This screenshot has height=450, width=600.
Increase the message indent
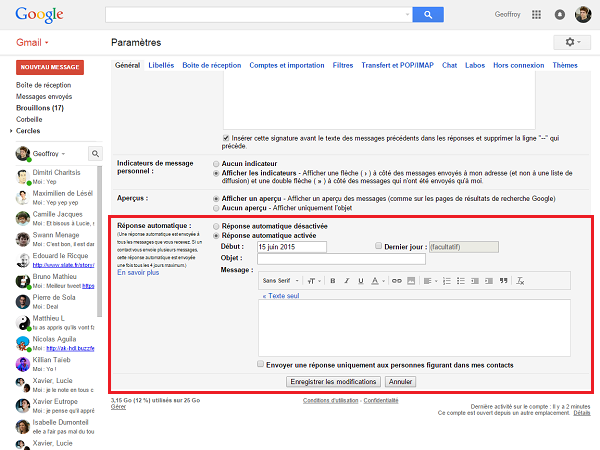coord(489,281)
